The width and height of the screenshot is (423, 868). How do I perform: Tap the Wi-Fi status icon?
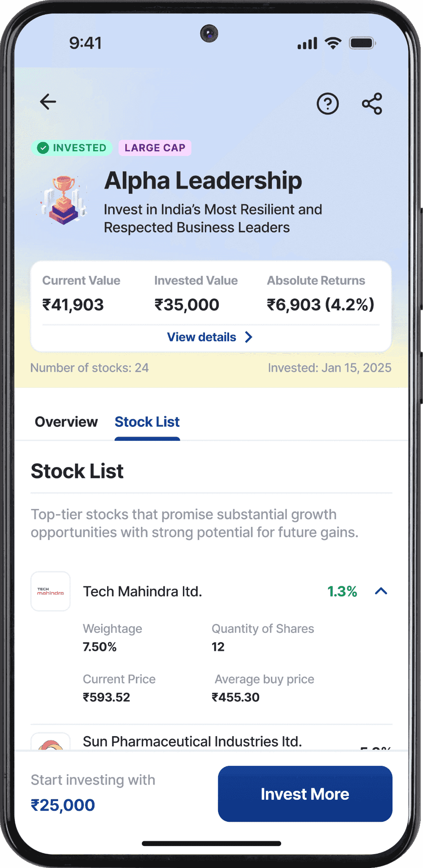tap(333, 43)
